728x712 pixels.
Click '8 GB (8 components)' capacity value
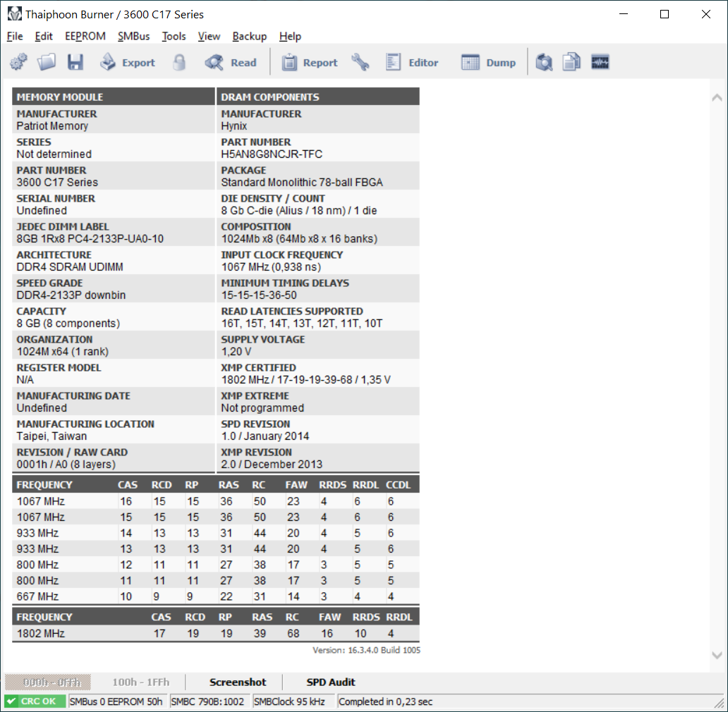68,324
